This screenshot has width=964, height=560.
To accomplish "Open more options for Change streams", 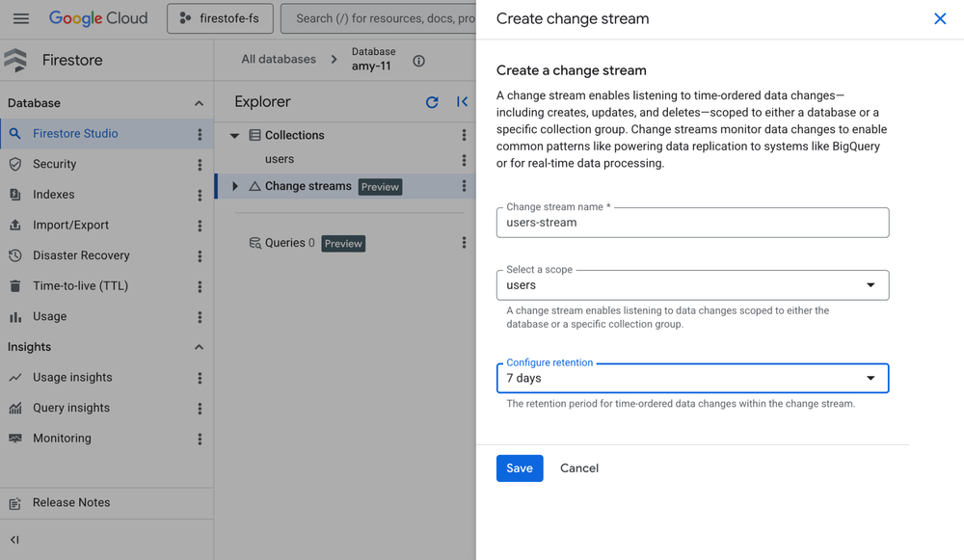I will click(465, 186).
